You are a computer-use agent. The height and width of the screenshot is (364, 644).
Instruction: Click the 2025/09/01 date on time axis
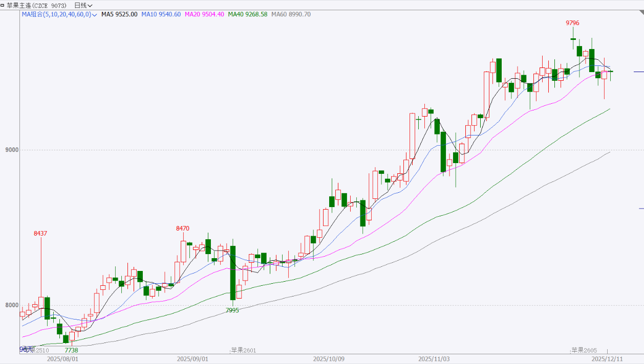[x=192, y=359]
